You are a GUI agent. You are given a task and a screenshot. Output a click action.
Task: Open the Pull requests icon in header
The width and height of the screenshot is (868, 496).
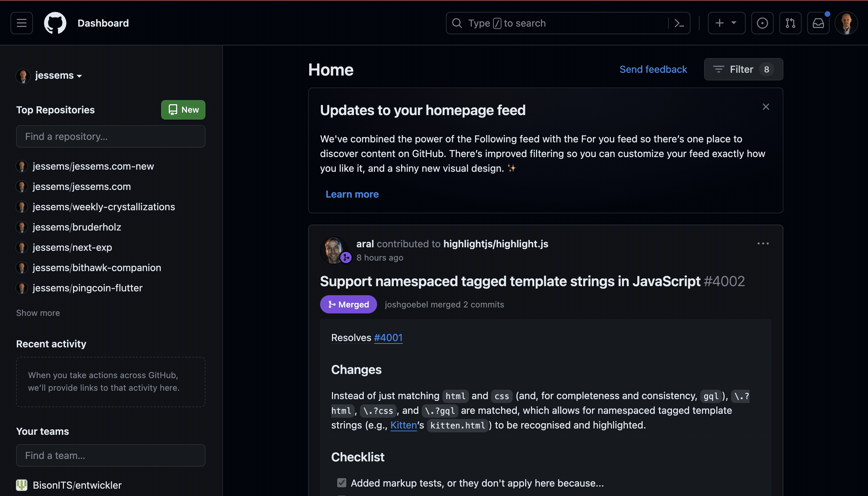[x=790, y=23]
